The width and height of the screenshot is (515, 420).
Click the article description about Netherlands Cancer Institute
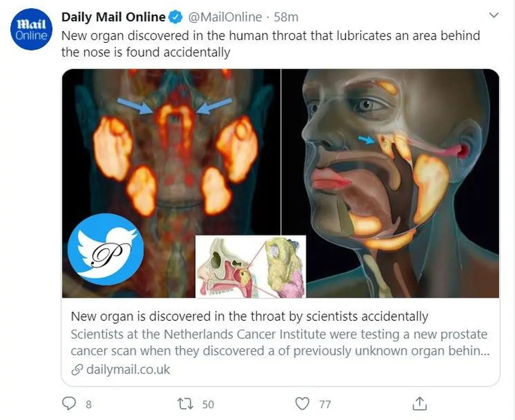pos(279,342)
